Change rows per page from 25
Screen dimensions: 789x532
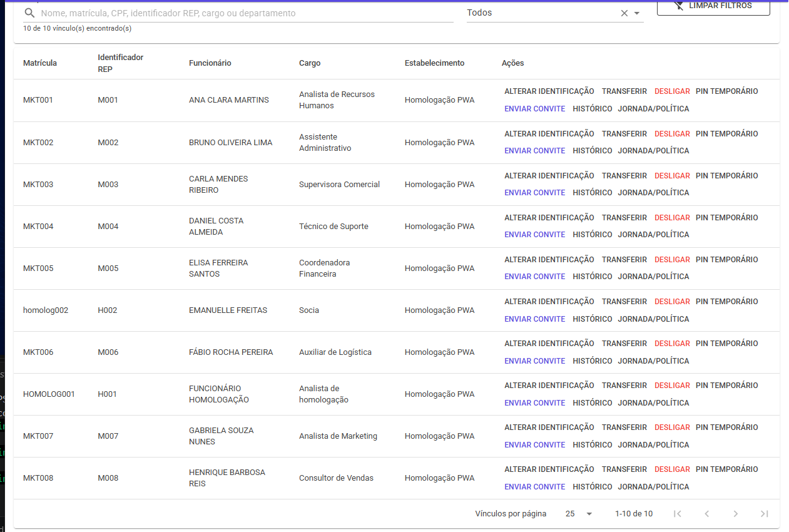579,514
